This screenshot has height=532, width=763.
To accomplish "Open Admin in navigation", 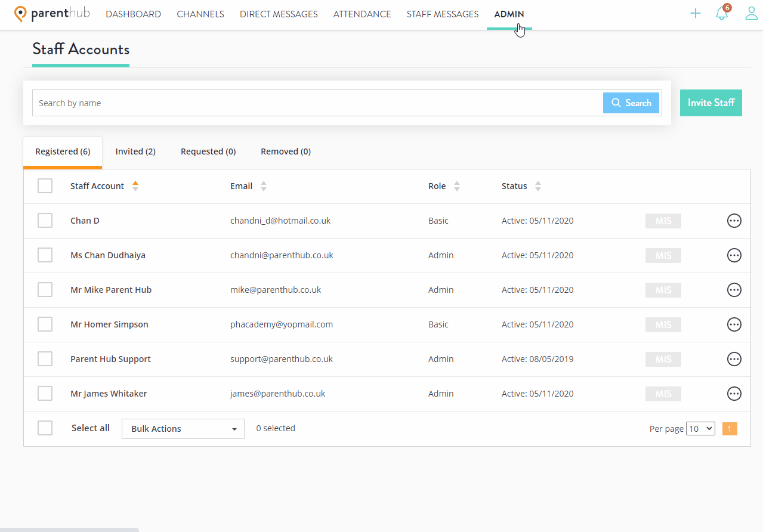I will point(509,14).
